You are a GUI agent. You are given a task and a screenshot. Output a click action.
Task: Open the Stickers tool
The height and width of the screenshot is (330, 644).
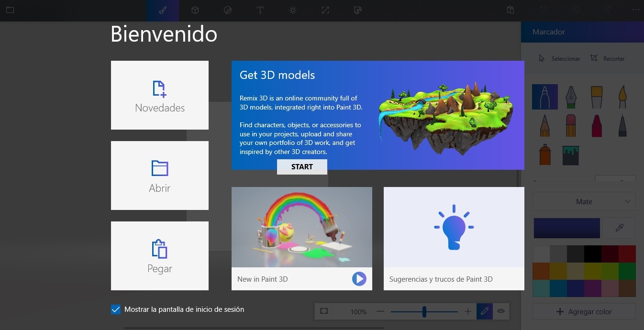pyautogui.click(x=228, y=10)
